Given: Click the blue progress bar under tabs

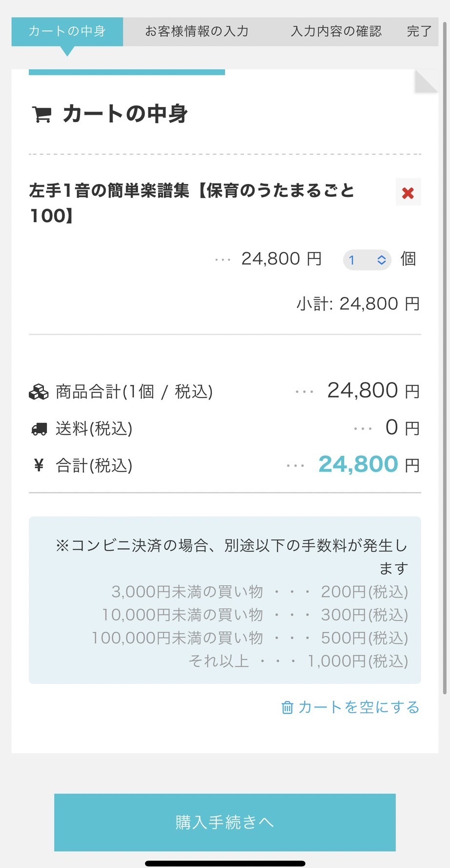Looking at the screenshot, I should click(127, 72).
